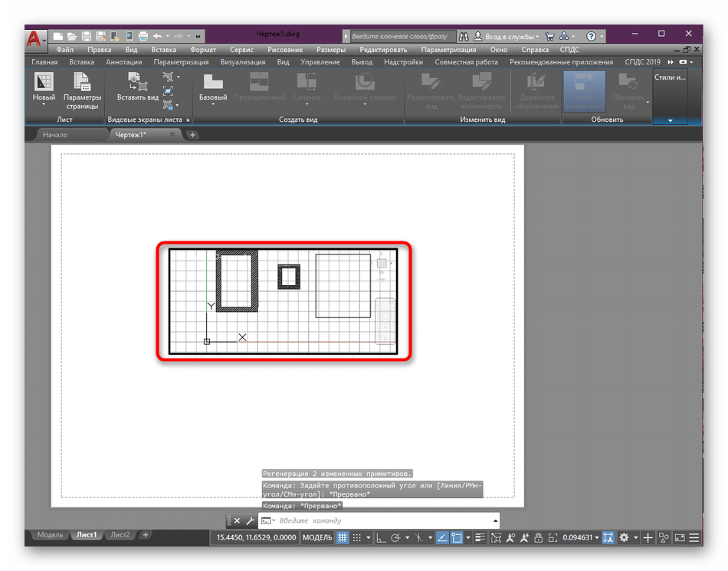This screenshot has height=571, width=728.
Task: Switch to the Лист2 layout tab
Action: click(120, 534)
